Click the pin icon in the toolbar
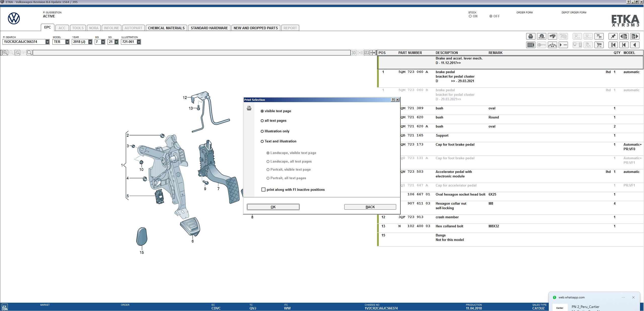 (x=613, y=36)
